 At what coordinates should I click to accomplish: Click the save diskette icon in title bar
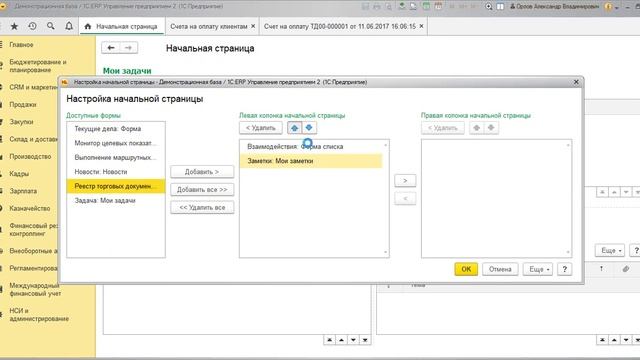(365, 7)
